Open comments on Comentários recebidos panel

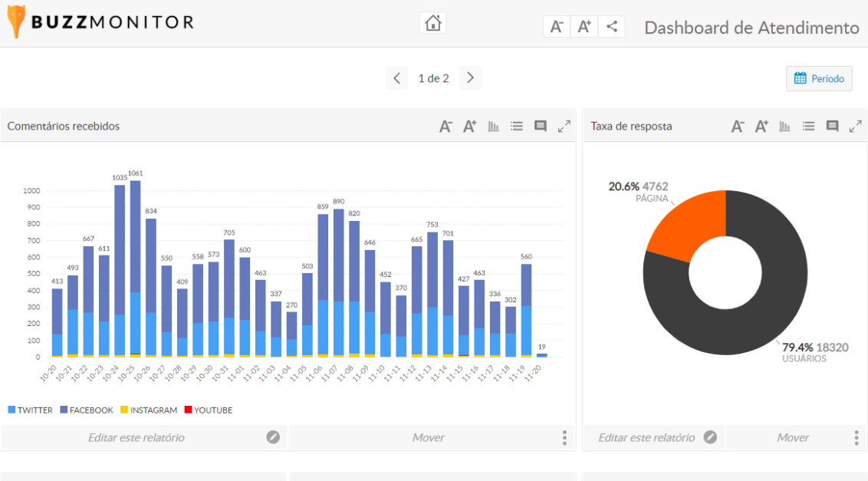[x=541, y=127]
